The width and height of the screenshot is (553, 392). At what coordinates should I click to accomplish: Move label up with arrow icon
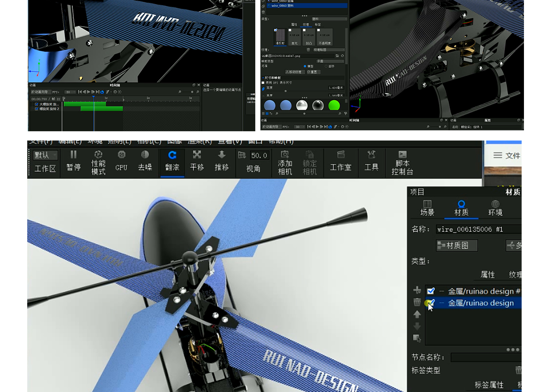417,314
